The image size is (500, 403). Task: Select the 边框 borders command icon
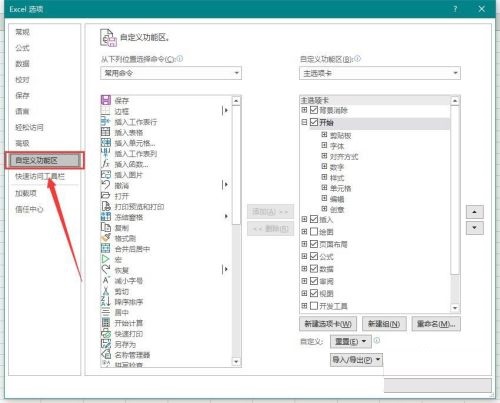[x=106, y=111]
